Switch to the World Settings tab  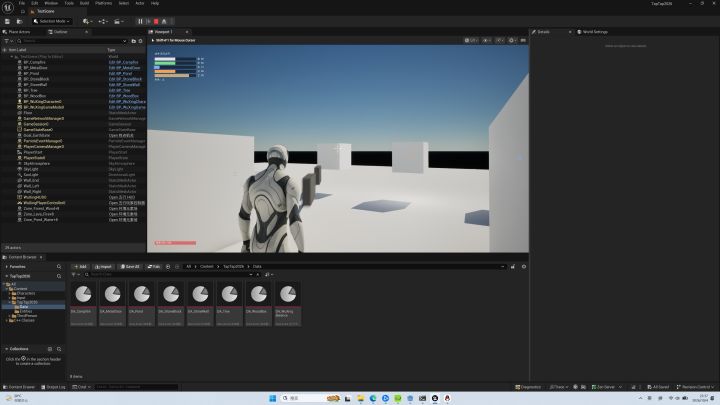pyautogui.click(x=592, y=32)
